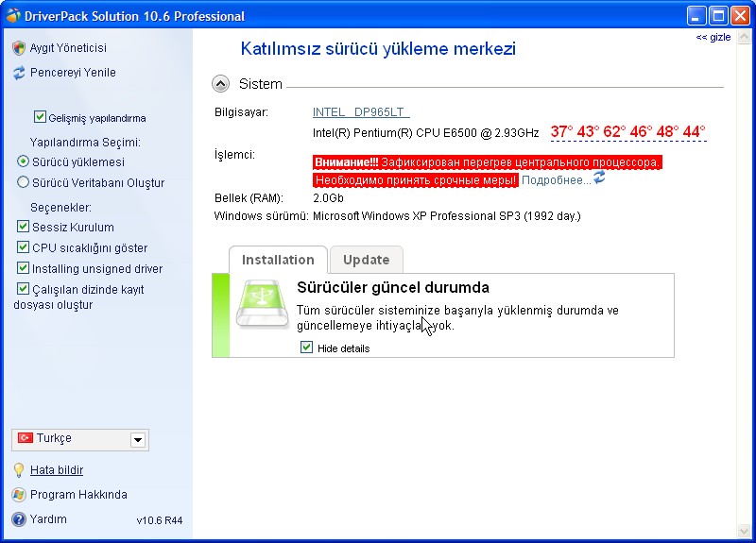This screenshot has height=543, width=756.
Task: Click the v10.6 R44 version text
Action: coord(160,520)
